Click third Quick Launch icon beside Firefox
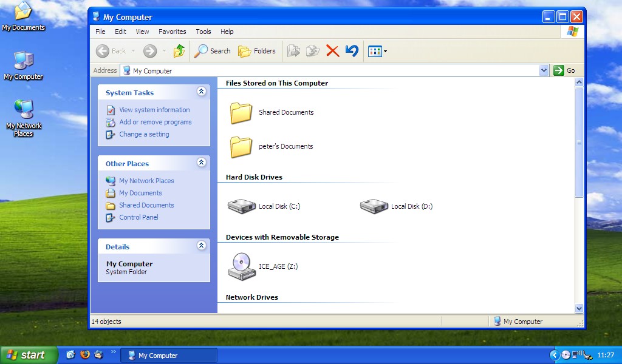The width and height of the screenshot is (622, 364). tap(99, 354)
